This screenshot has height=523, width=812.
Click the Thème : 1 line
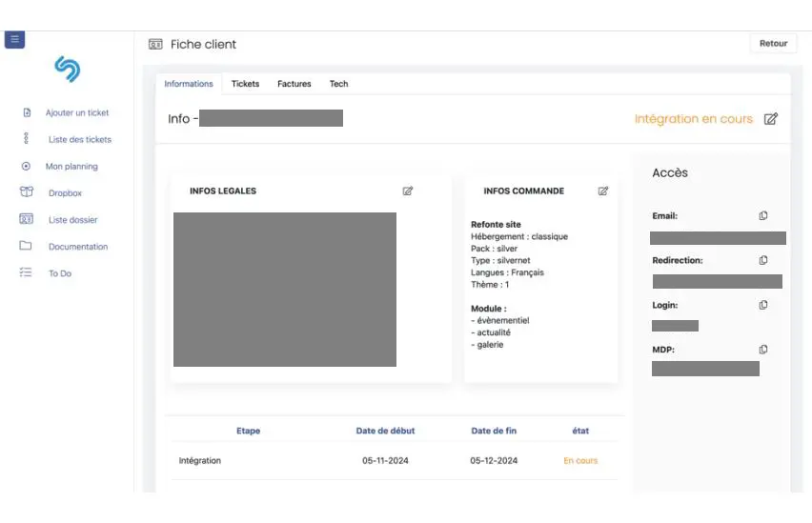(490, 285)
